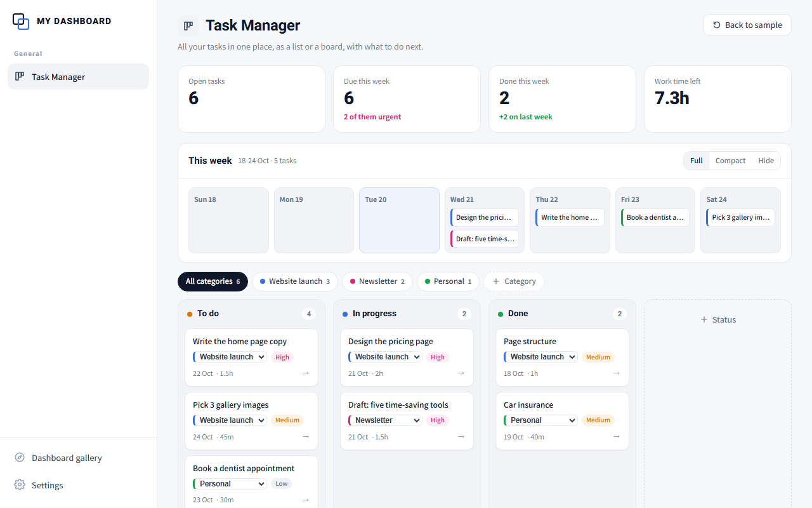Screen dimensions: 812x508
Task: Select the All categories filter
Action: click(x=213, y=281)
